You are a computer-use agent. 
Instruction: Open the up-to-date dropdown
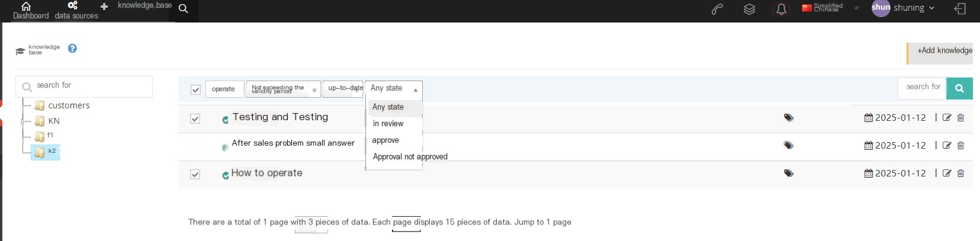point(343,89)
